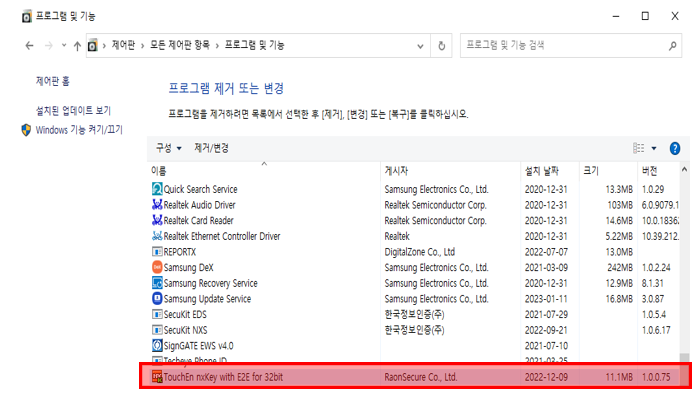
Task: Click the version 1.0.6.17
Action: [656, 330]
